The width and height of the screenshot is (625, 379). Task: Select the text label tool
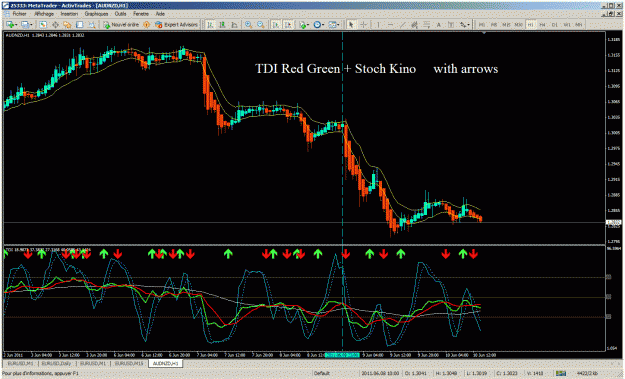pyautogui.click(x=451, y=25)
